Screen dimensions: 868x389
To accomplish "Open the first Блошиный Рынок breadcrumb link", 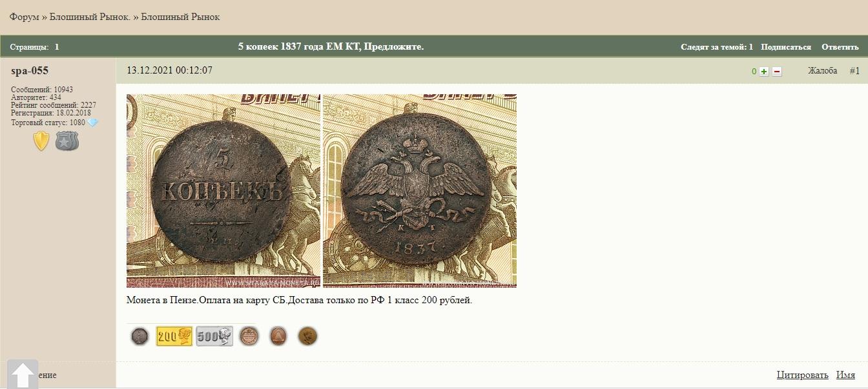I will (x=90, y=17).
